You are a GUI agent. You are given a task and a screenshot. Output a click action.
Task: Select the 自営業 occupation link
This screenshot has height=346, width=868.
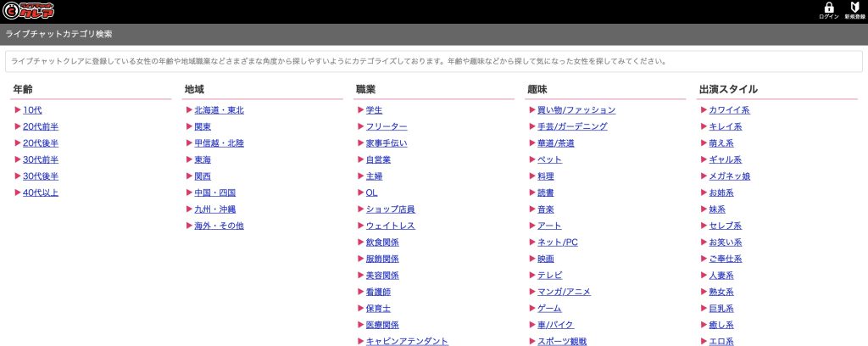point(378,160)
